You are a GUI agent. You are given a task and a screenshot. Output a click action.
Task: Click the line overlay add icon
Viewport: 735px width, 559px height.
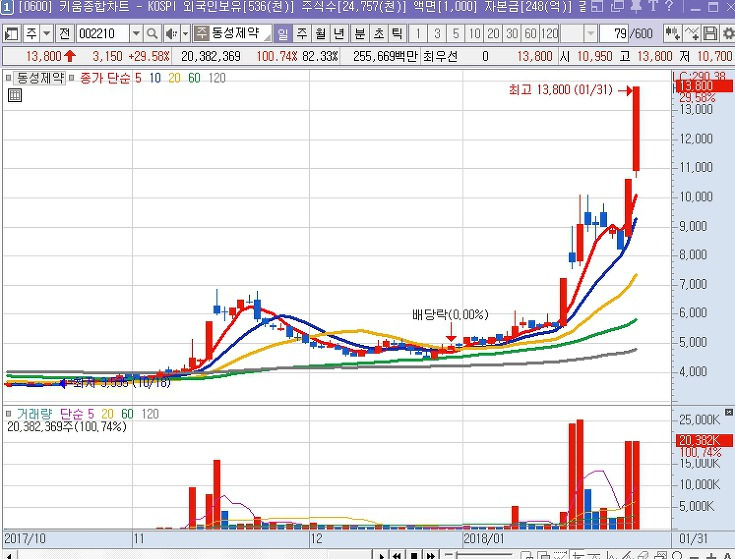pyautogui.click(x=692, y=34)
